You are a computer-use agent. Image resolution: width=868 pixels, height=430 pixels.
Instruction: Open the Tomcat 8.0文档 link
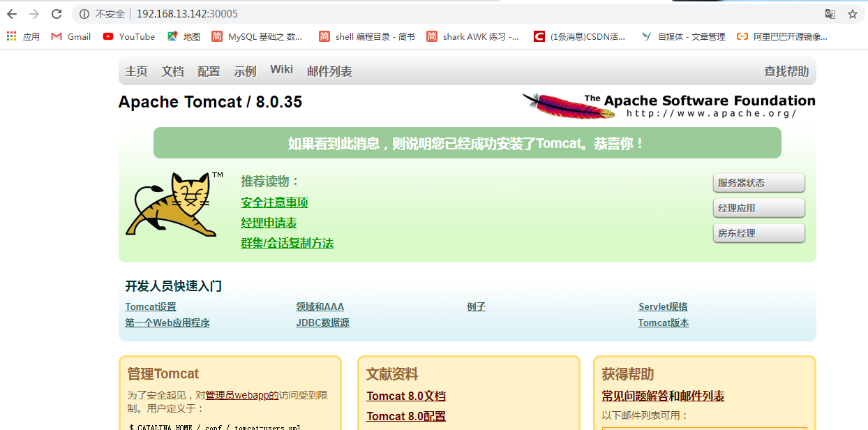[405, 396]
